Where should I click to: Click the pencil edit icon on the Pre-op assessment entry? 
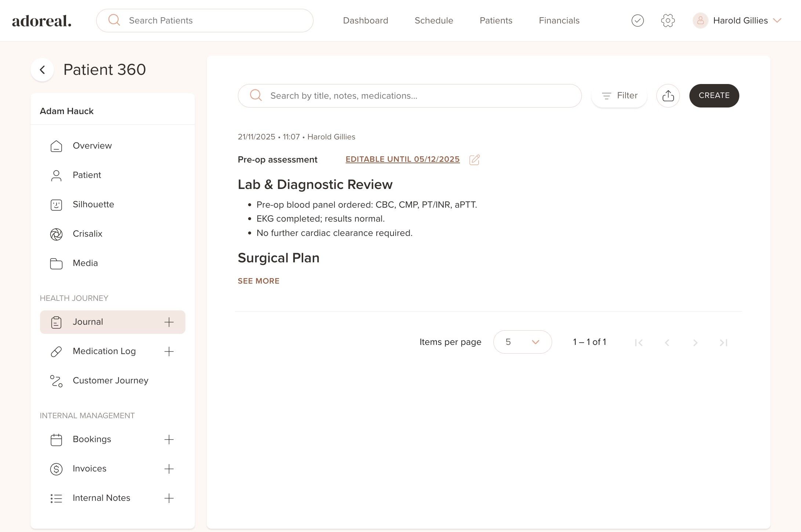pos(474,160)
